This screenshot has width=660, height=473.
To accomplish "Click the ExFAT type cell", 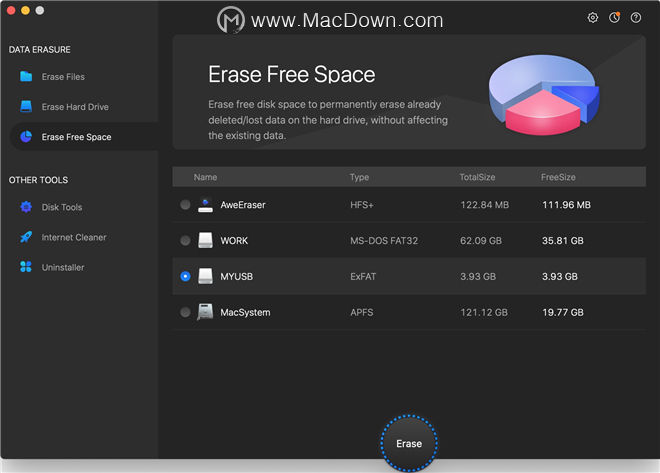I will pos(363,276).
